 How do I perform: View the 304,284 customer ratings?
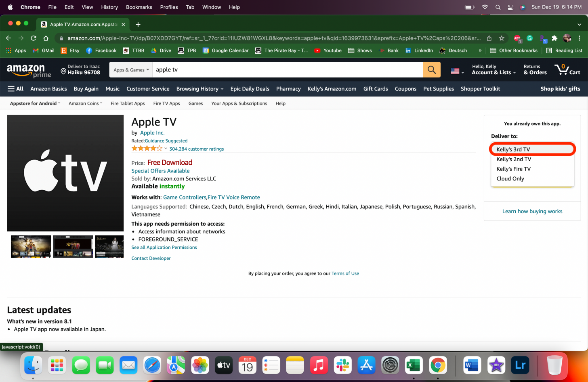pos(197,149)
